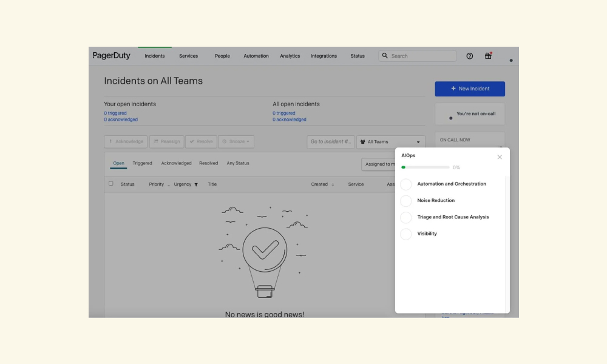The image size is (607, 364).
Task: Open the Analytics menu
Action: (x=290, y=56)
